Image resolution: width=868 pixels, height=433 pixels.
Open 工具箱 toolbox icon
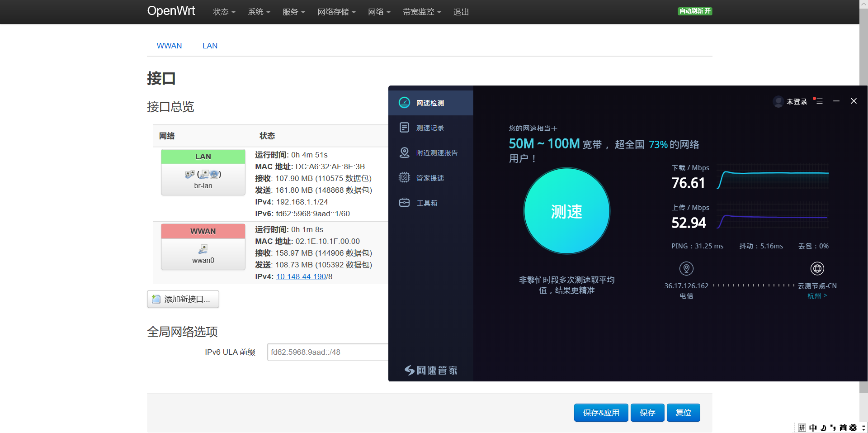(404, 202)
